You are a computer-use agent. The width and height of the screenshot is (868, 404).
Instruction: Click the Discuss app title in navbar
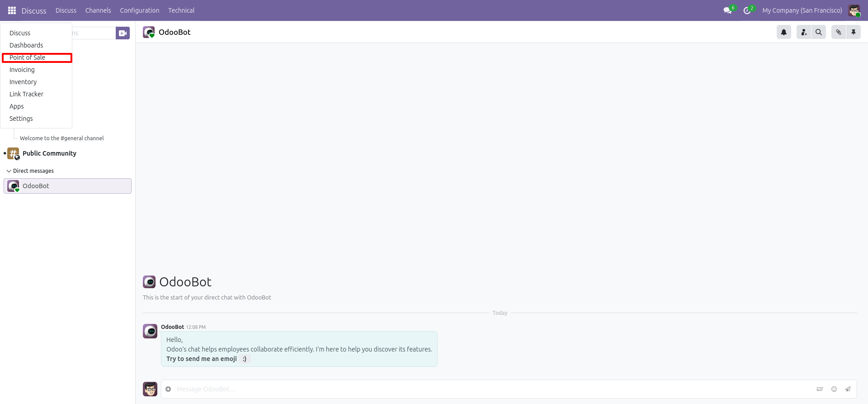point(34,11)
